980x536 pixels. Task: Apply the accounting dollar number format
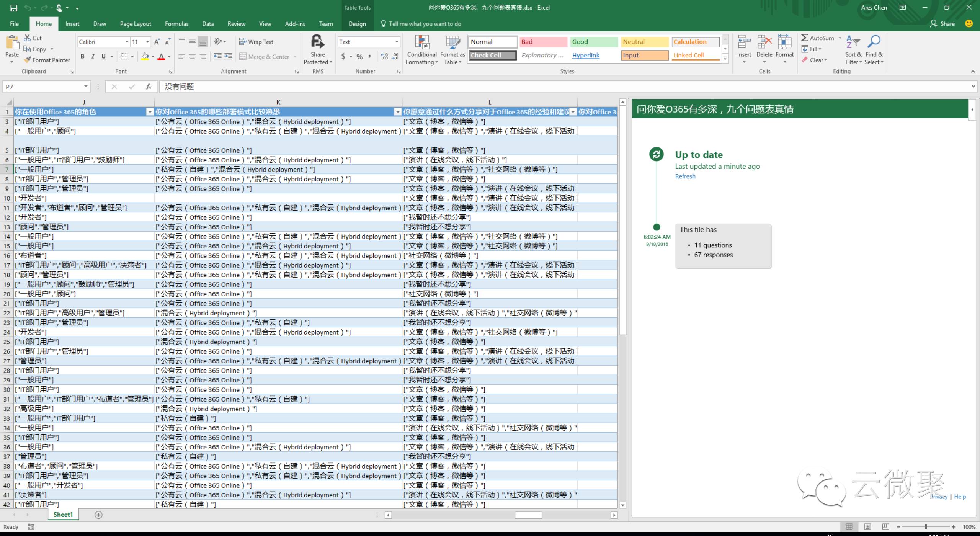tap(343, 57)
